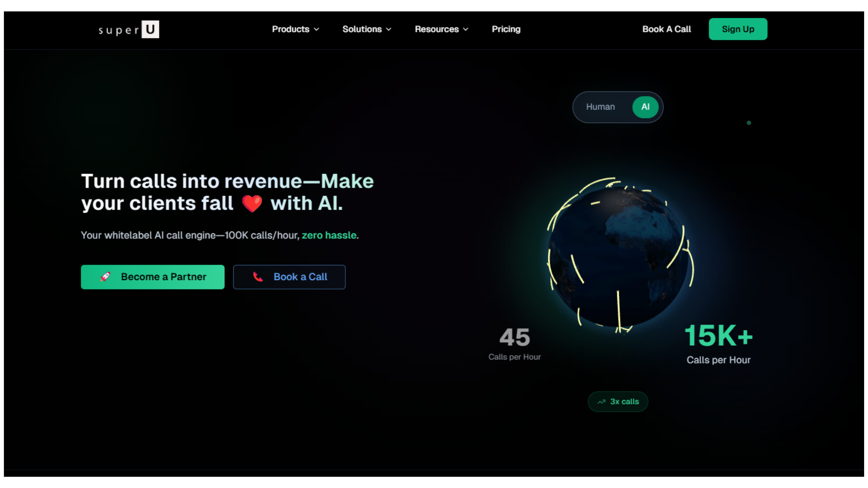Image resolution: width=868 pixels, height=488 pixels.
Task: Click the small green dot near globe
Action: 749,123
